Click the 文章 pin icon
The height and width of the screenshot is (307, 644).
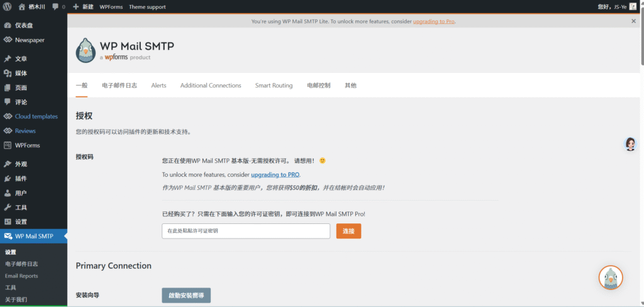pyautogui.click(x=8, y=59)
